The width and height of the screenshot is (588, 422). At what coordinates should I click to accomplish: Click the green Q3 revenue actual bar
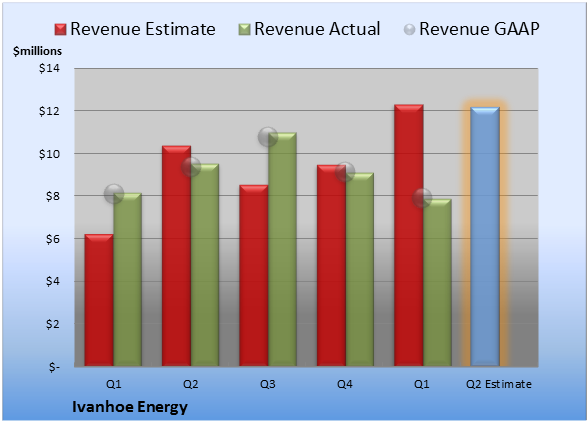pyautogui.click(x=282, y=249)
